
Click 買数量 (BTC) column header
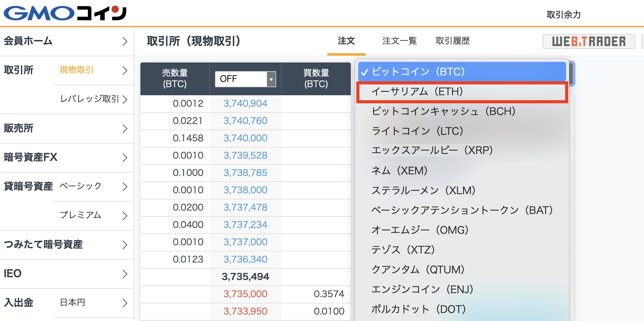[316, 79]
